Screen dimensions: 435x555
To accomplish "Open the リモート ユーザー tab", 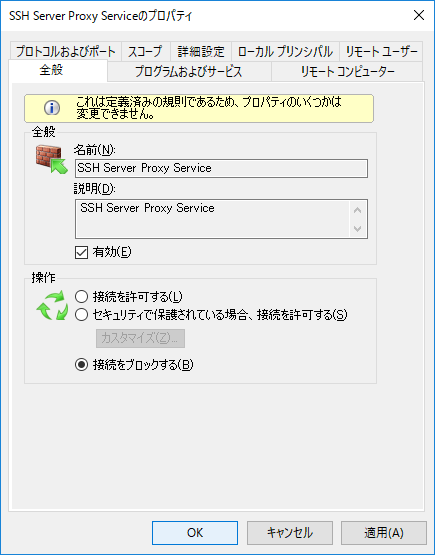I will coord(381,52).
